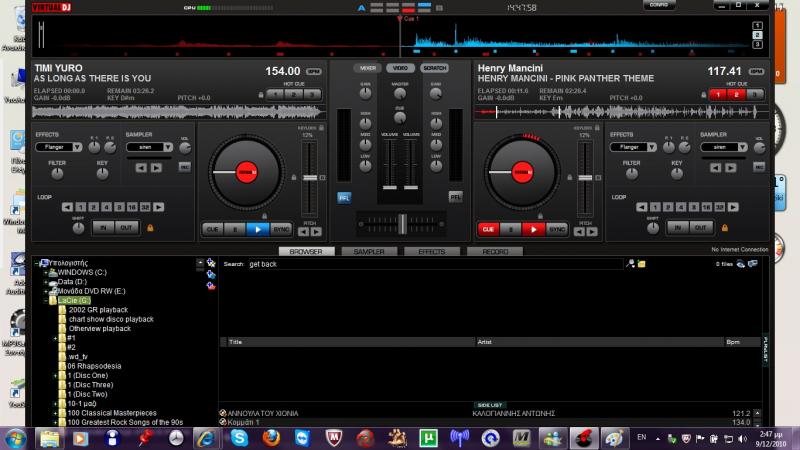This screenshot has width=800, height=450.
Task: Open Firefox from the taskbar
Action: [x=271, y=438]
